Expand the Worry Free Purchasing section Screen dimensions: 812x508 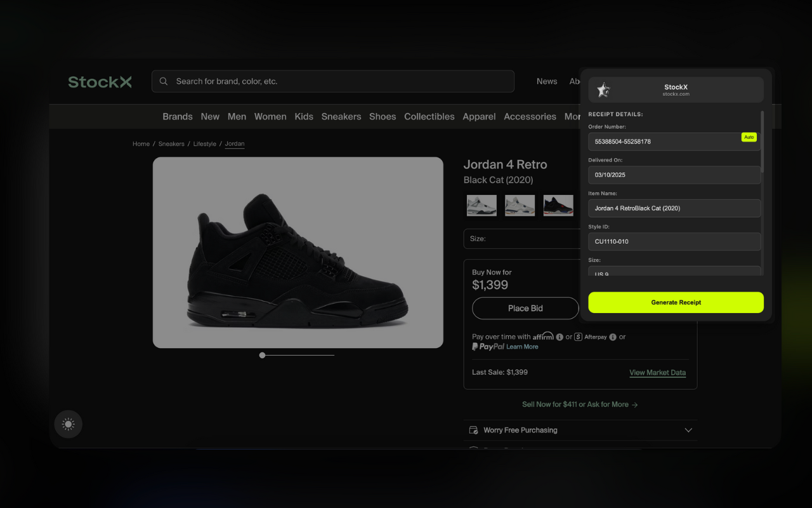point(688,430)
